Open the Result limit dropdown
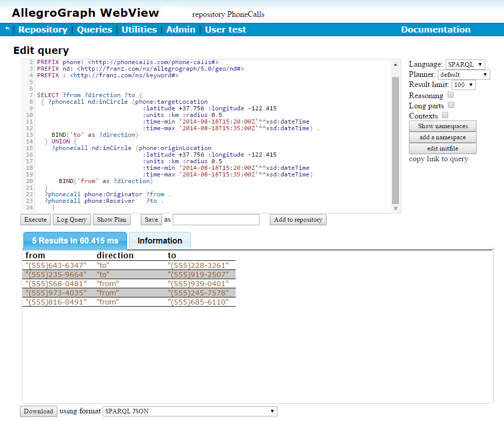504x421 pixels. click(x=463, y=85)
